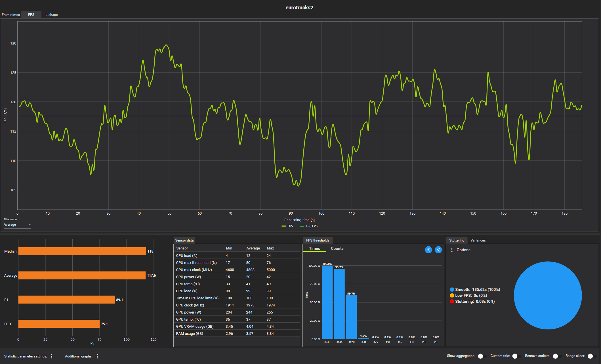Click the red Stuttering legend dot
The height and width of the screenshot is (364, 601).
(x=452, y=301)
